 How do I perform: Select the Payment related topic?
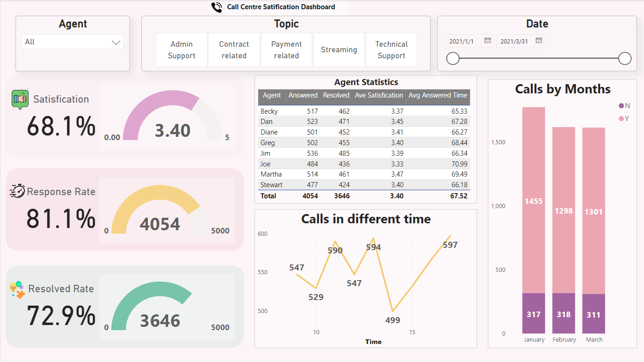click(x=286, y=49)
